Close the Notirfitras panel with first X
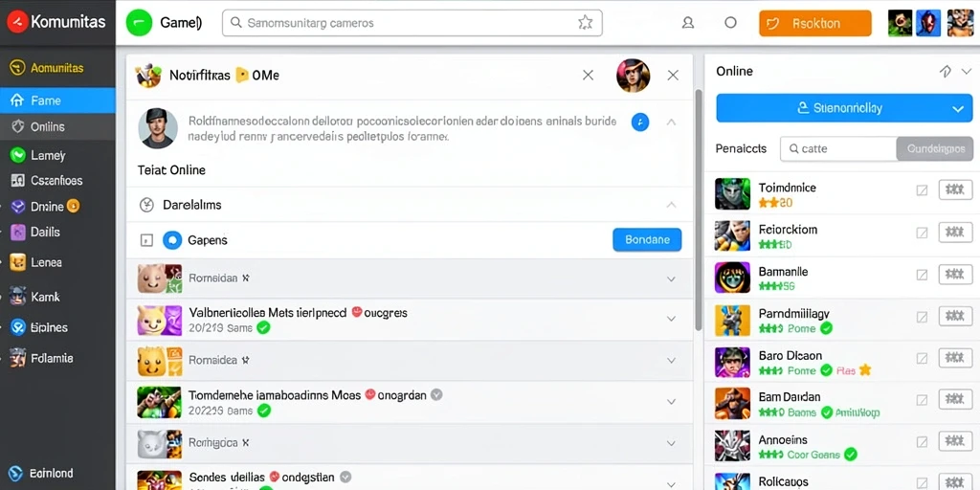 pos(589,76)
